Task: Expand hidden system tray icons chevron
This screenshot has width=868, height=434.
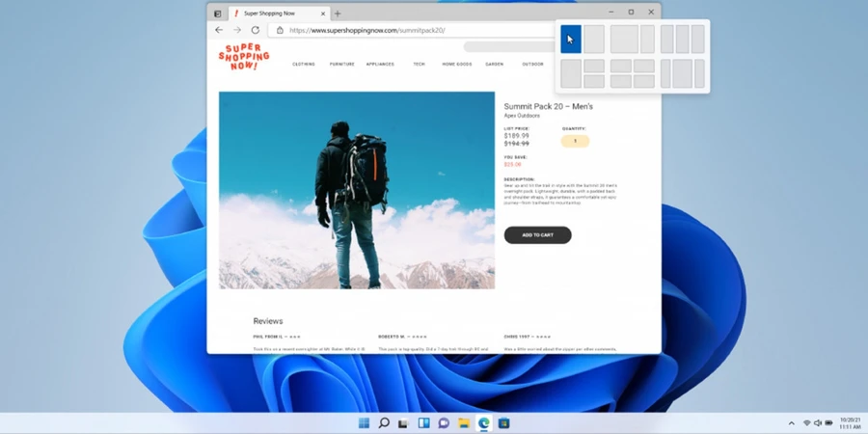Action: (x=791, y=423)
